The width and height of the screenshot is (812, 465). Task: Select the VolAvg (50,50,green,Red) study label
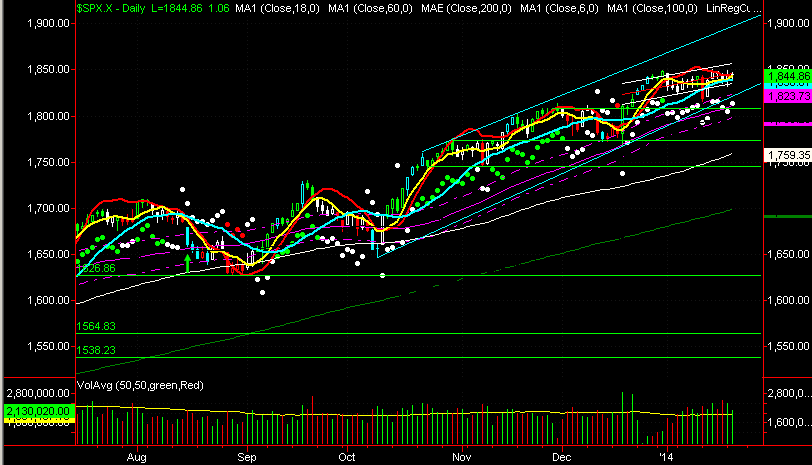(x=140, y=385)
